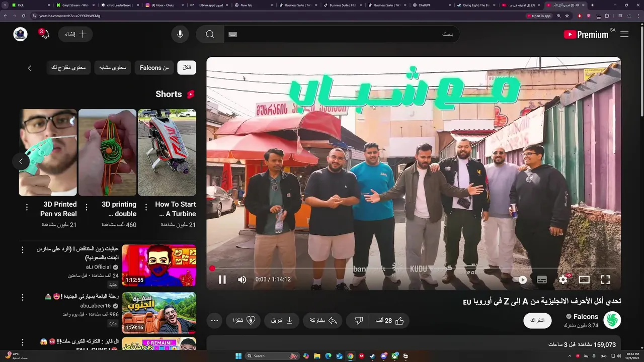Click the Thanks (شكرًا) button
Screen dimensions: 644x362
[x=244, y=320]
